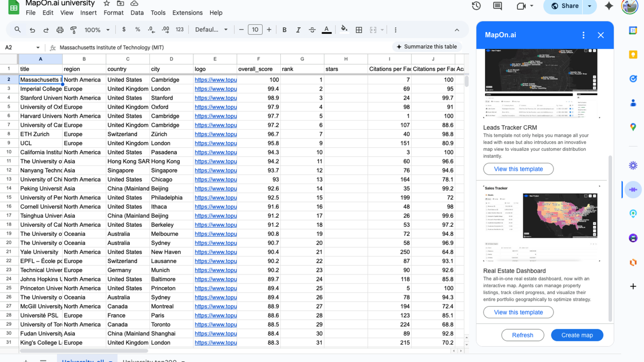Click the borders icon in toolbar

click(359, 29)
